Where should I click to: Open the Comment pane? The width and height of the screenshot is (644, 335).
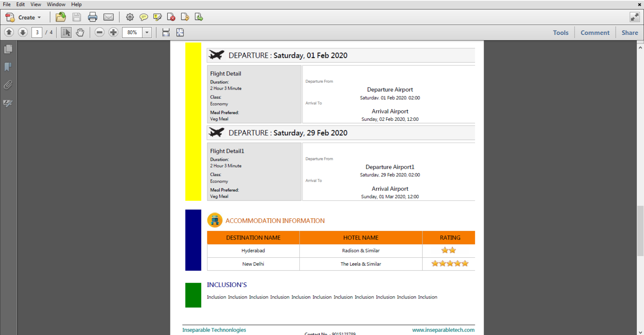(595, 33)
